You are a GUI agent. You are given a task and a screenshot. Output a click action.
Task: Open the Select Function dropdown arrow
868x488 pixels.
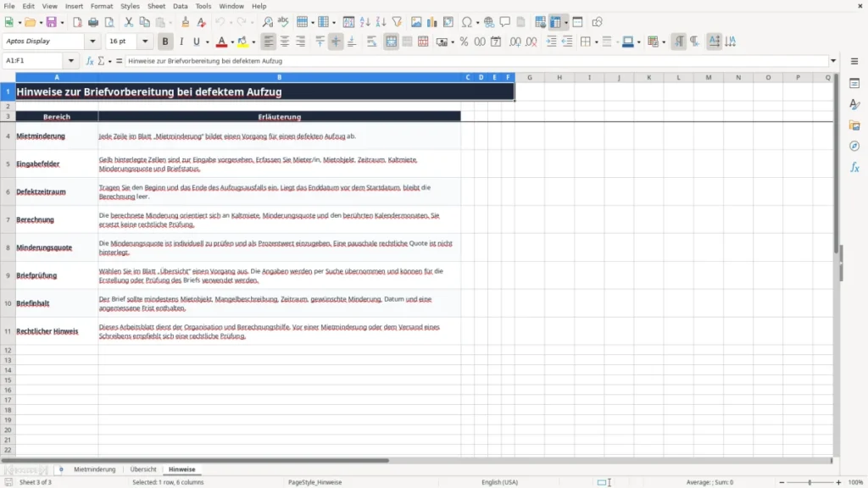[109, 61]
